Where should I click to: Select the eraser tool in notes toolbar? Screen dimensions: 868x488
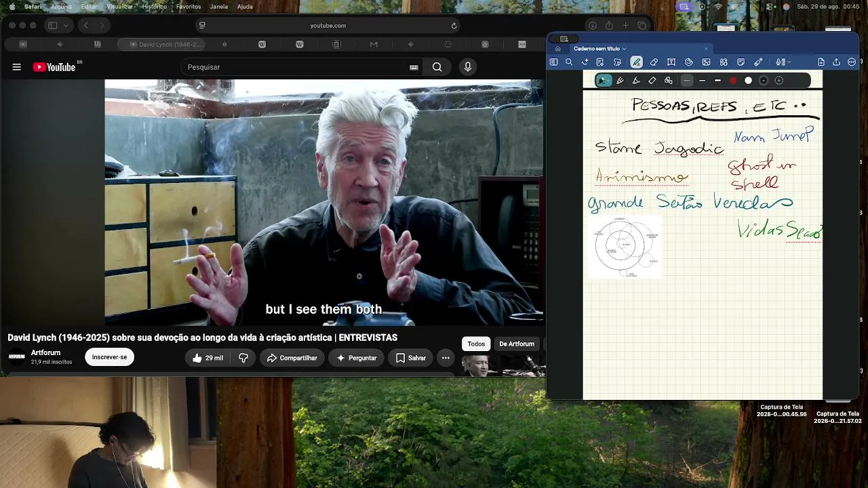654,62
